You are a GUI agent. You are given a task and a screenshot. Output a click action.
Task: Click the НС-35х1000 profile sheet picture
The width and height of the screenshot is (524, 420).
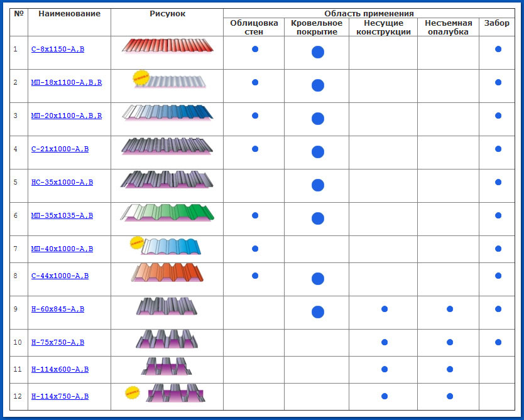[166, 180]
